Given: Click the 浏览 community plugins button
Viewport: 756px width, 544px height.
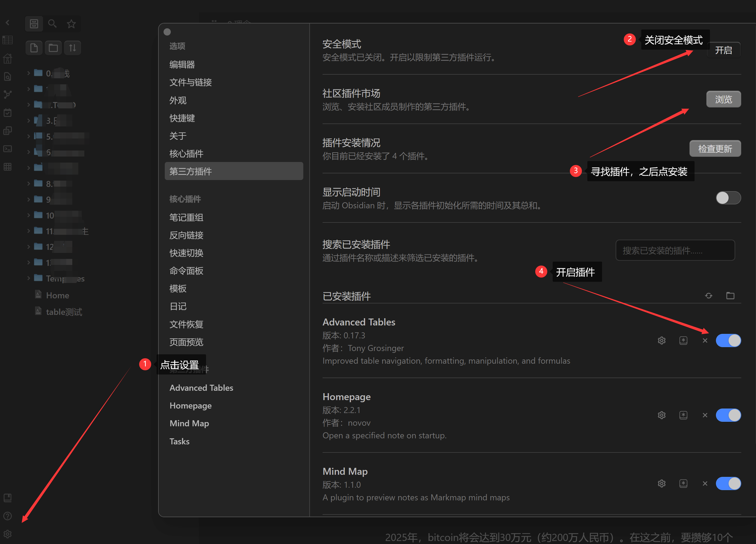Looking at the screenshot, I should [x=723, y=99].
